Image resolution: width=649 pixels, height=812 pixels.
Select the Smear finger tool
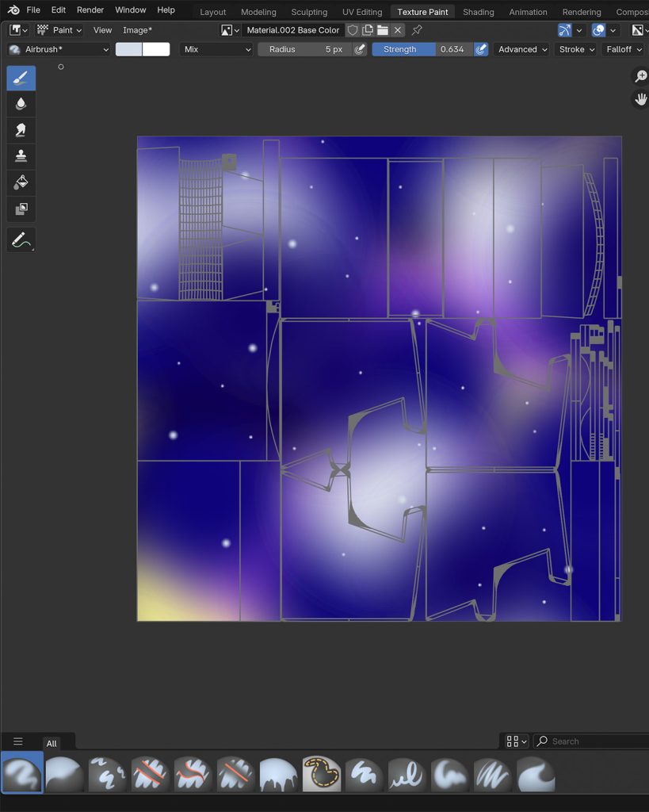[21, 130]
